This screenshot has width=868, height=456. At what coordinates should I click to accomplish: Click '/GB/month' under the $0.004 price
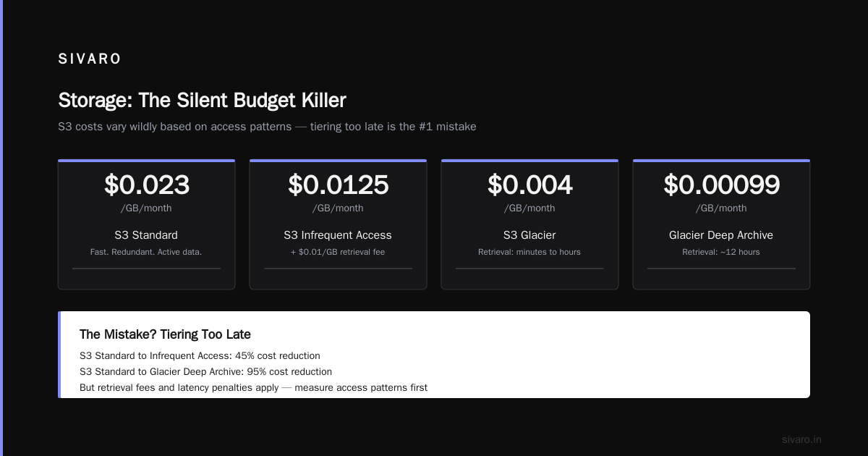tap(529, 208)
